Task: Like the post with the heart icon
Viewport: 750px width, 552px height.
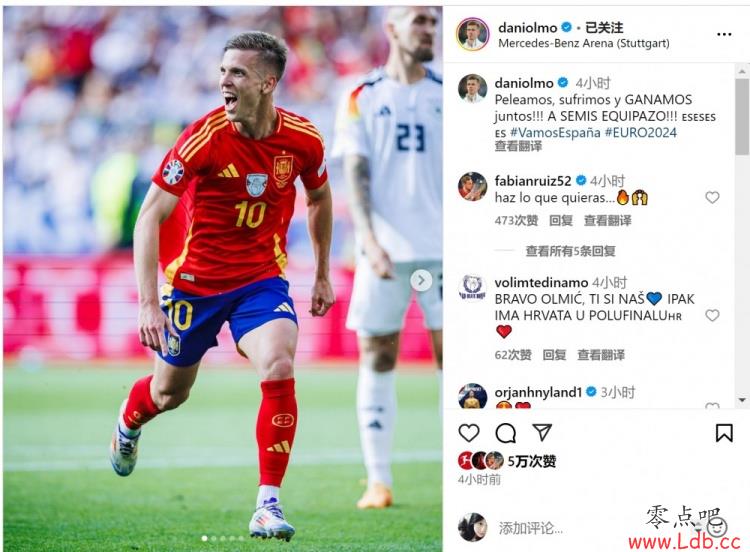Action: click(x=469, y=432)
